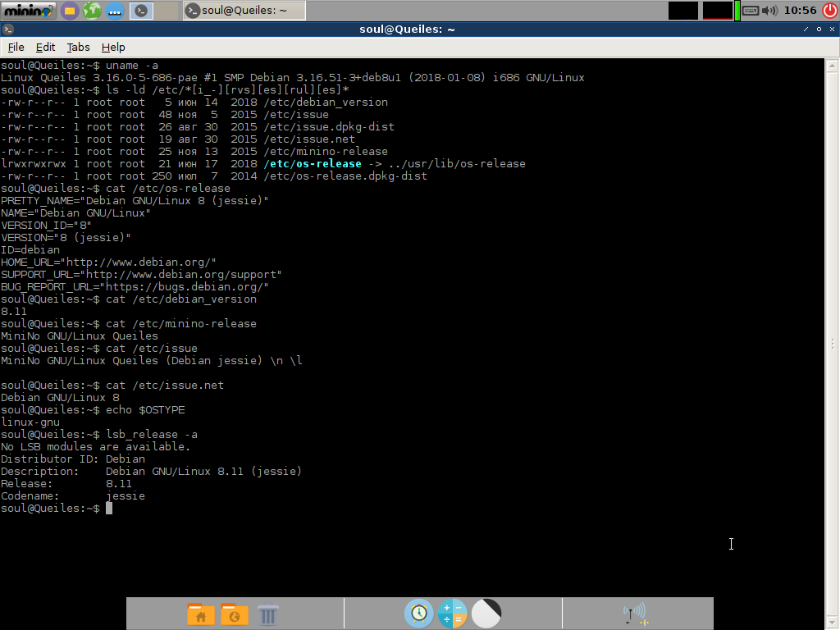Click the 'Distributor ID: Debian' line
The width and height of the screenshot is (840, 630).
click(73, 459)
